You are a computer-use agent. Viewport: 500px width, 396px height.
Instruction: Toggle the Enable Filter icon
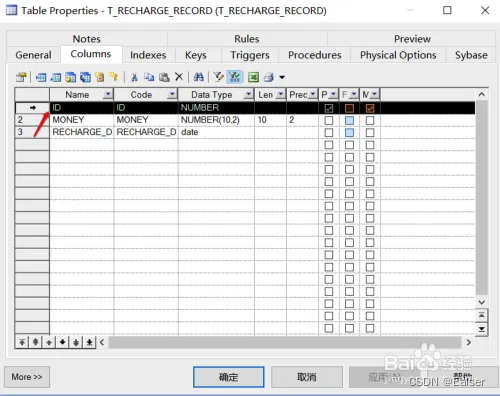pos(234,77)
